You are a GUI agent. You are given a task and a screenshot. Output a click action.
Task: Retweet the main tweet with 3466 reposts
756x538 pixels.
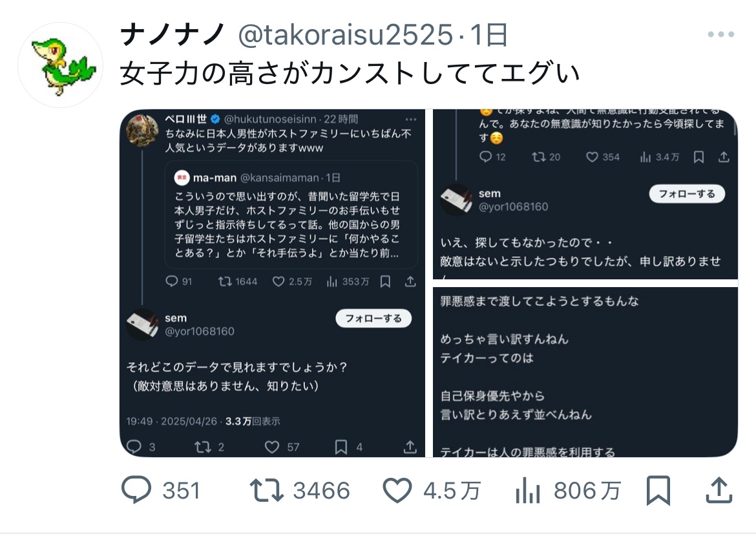[x=299, y=490]
